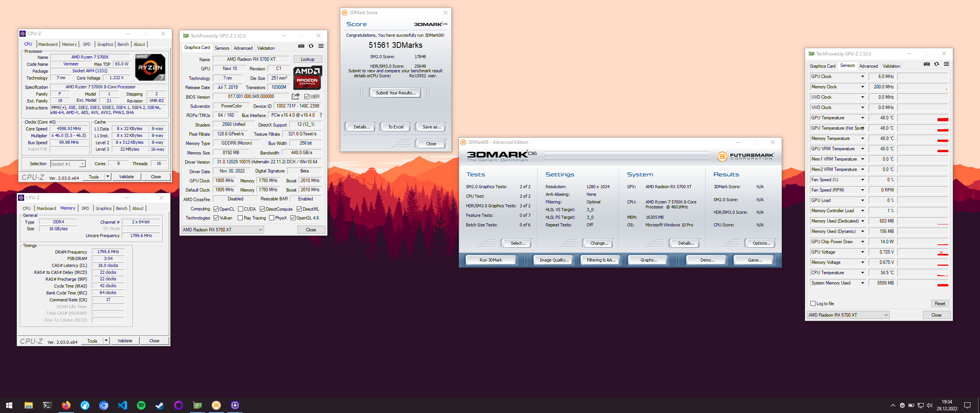Click Submit Your Results in the 3DMark Score window
This screenshot has width=980, height=413.
(395, 93)
